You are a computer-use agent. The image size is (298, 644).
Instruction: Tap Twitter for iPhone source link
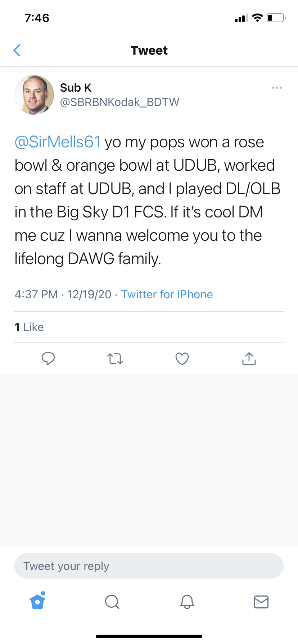[x=167, y=294]
